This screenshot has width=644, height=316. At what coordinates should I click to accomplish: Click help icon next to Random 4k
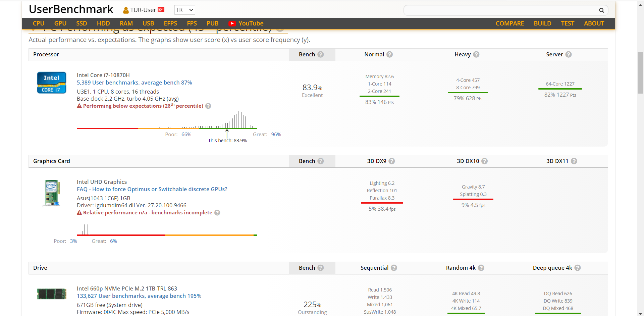point(481,268)
